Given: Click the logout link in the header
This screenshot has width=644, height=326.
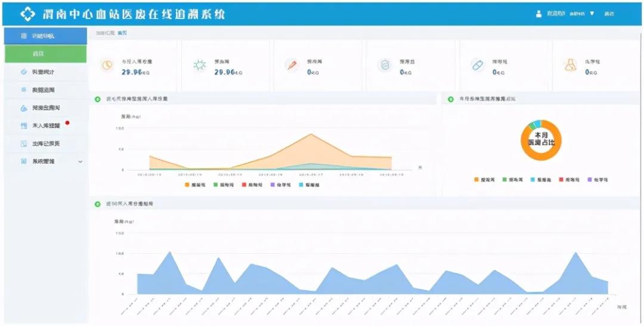Looking at the screenshot, I should (609, 13).
